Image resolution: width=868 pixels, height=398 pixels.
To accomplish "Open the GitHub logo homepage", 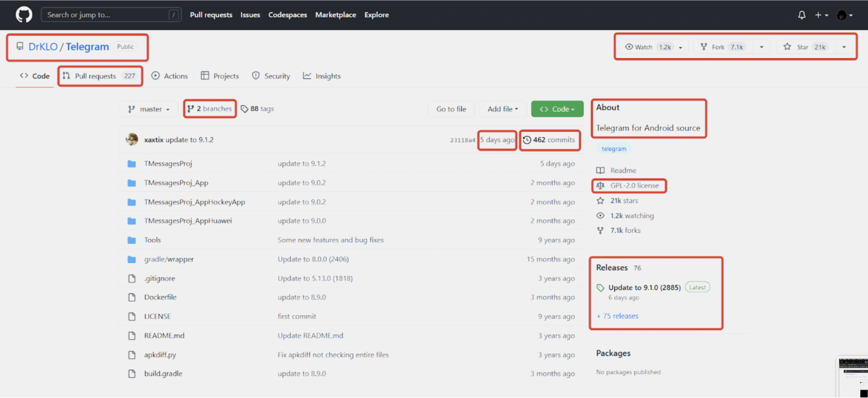I will [24, 15].
